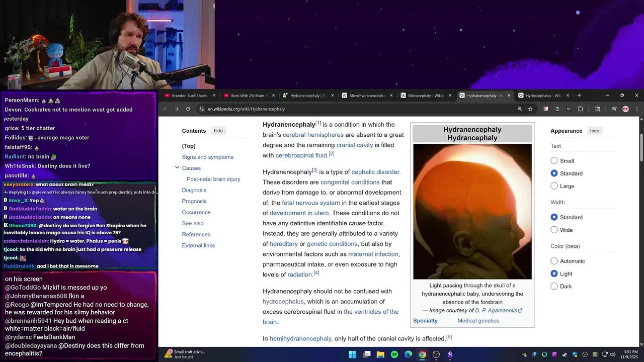
Task: Switch to Microcephaly Wikipedia tab
Action: coord(426,96)
